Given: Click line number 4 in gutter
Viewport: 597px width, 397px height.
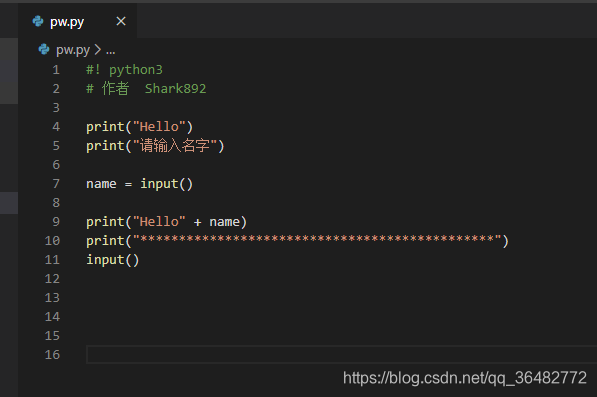Looking at the screenshot, I should pyautogui.click(x=56, y=127).
